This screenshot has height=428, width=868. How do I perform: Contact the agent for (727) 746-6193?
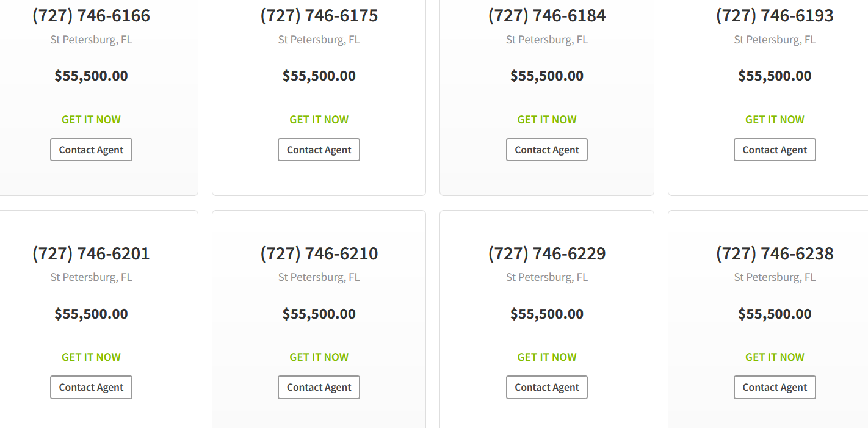(775, 150)
